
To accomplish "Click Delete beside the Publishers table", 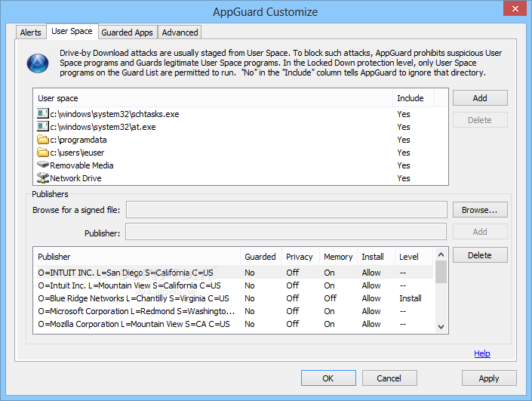I will coord(480,255).
